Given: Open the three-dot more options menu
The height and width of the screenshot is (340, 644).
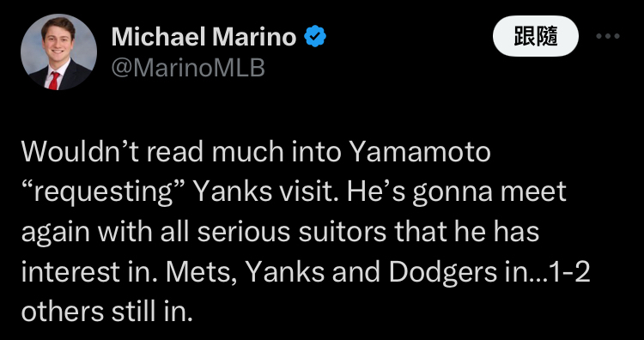Looking at the screenshot, I should coord(608,37).
